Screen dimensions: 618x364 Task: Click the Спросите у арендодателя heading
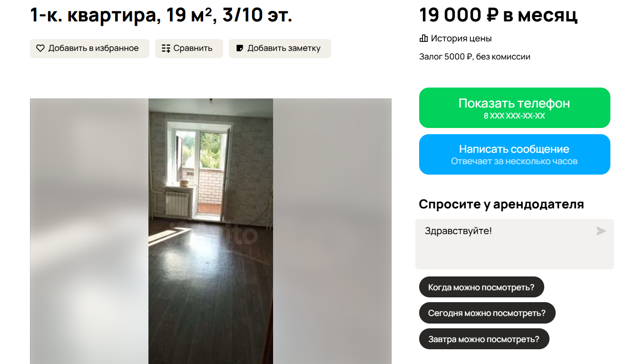point(501,204)
